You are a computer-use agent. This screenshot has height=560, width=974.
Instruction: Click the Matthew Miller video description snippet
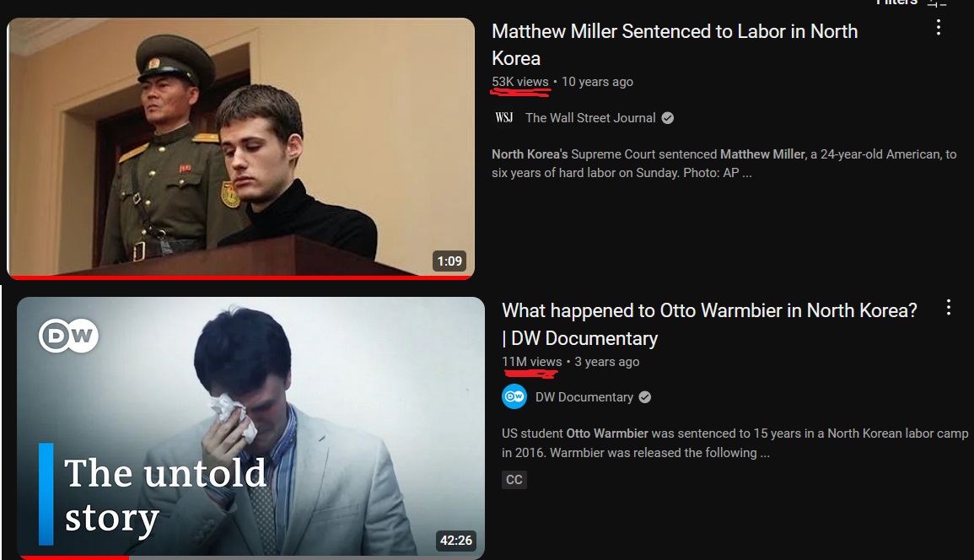(724, 164)
